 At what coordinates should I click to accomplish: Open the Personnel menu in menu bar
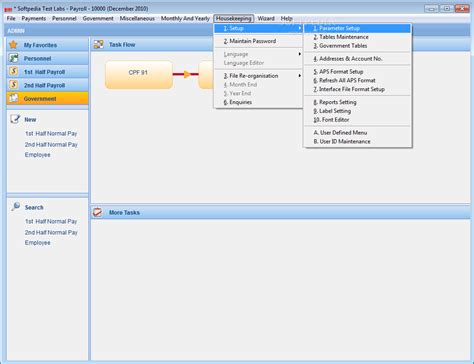(64, 19)
